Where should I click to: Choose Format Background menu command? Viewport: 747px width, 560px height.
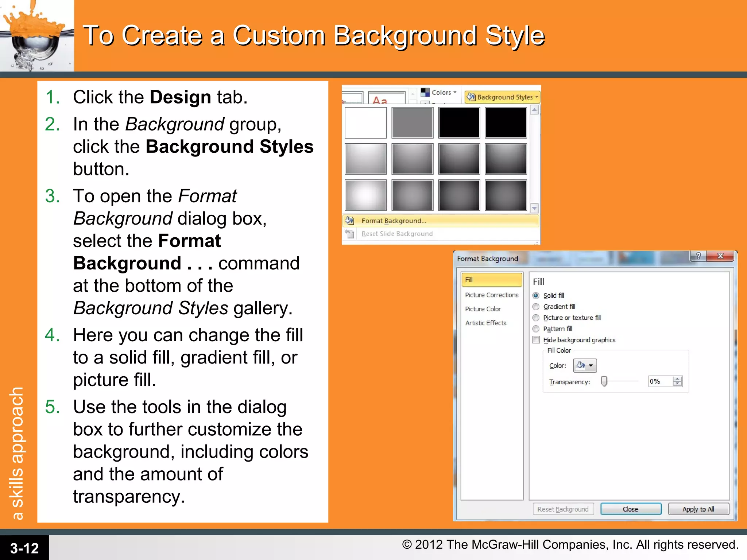(394, 221)
